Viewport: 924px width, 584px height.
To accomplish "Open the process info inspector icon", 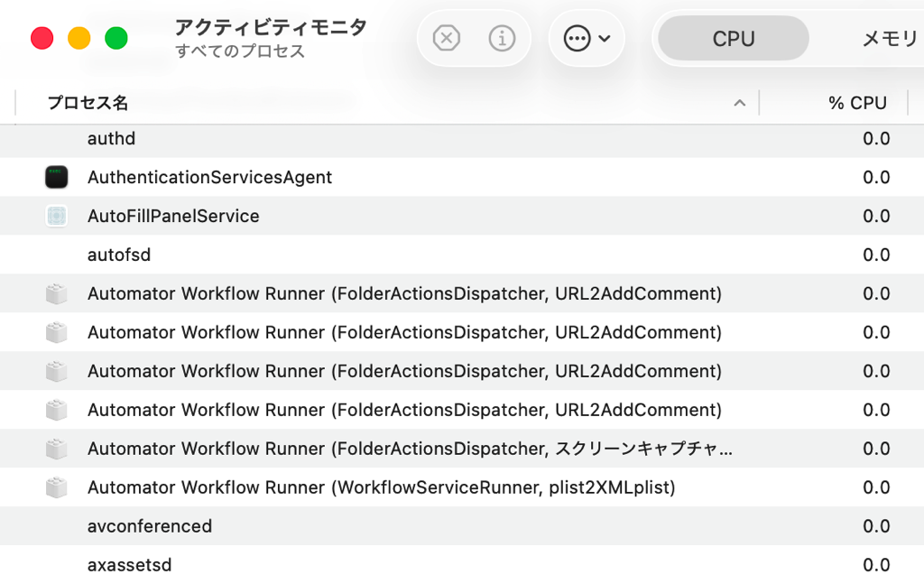I will point(502,39).
